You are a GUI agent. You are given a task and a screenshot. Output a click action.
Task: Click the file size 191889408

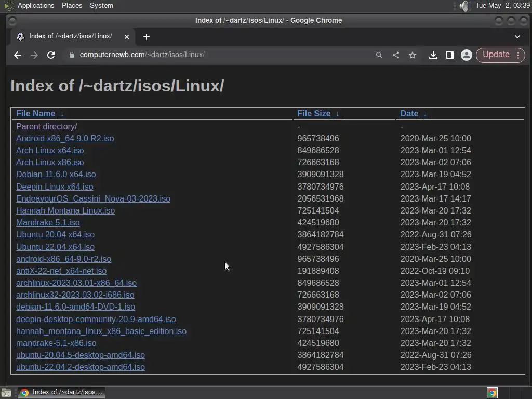[318, 271]
